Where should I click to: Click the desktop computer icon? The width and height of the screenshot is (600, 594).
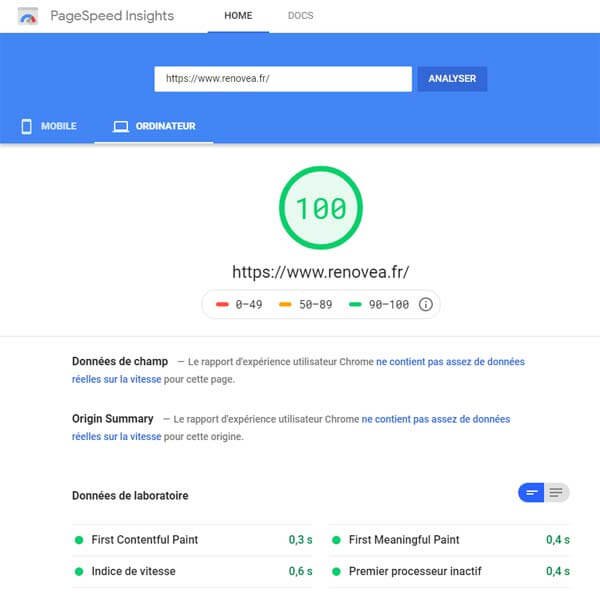click(x=121, y=127)
